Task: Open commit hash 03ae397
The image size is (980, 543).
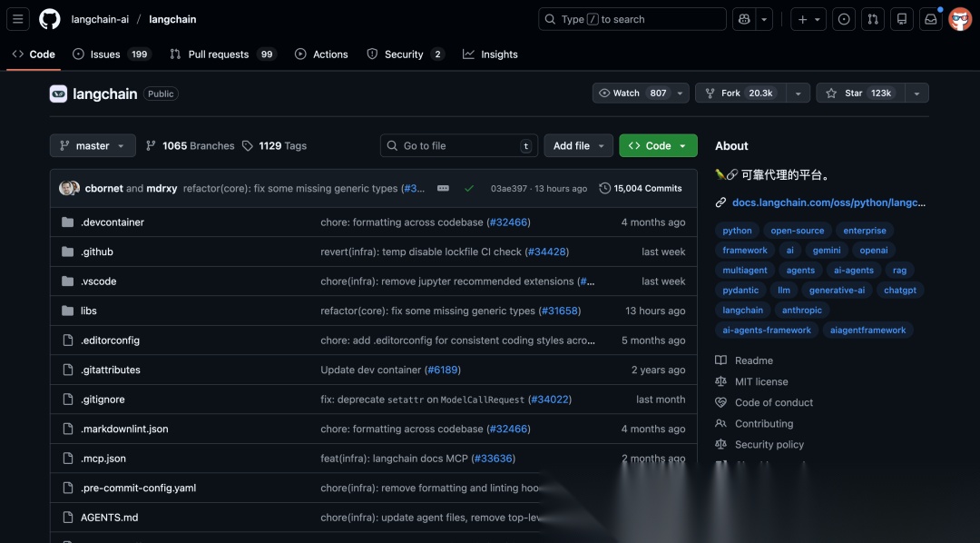Action: click(509, 188)
